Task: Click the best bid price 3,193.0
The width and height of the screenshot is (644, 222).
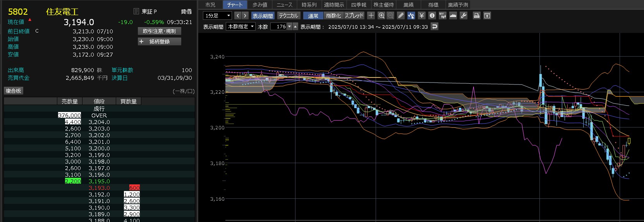Action: 99,188
